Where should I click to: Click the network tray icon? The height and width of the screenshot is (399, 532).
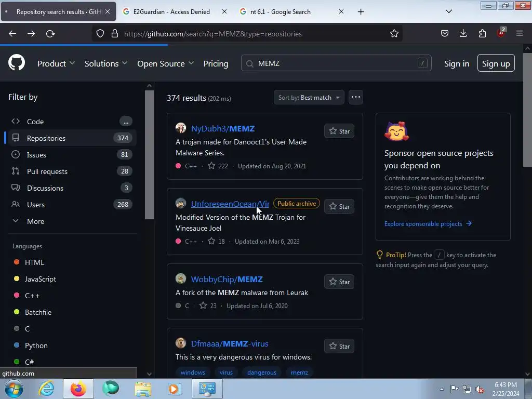tap(467, 390)
